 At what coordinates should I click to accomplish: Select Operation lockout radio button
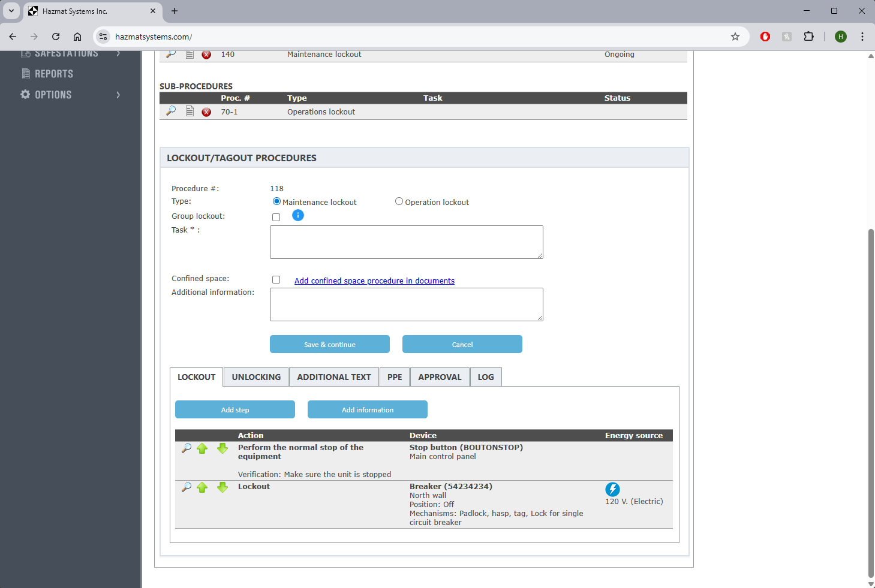click(399, 201)
